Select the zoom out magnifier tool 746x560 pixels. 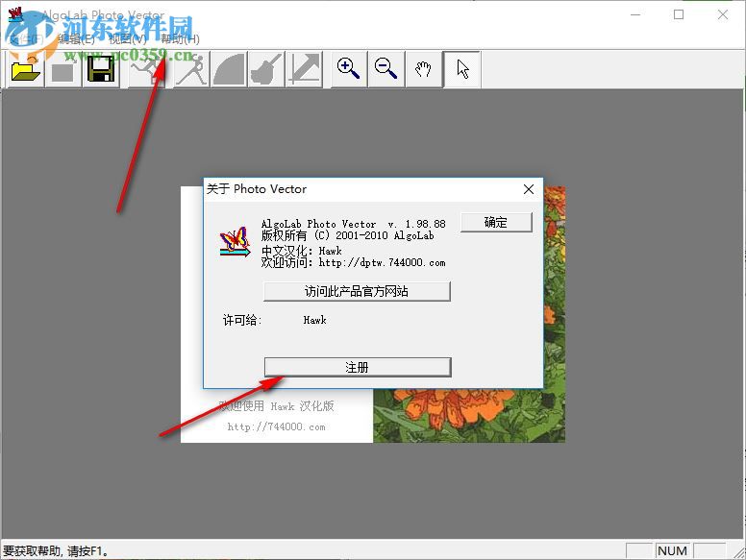coord(385,69)
